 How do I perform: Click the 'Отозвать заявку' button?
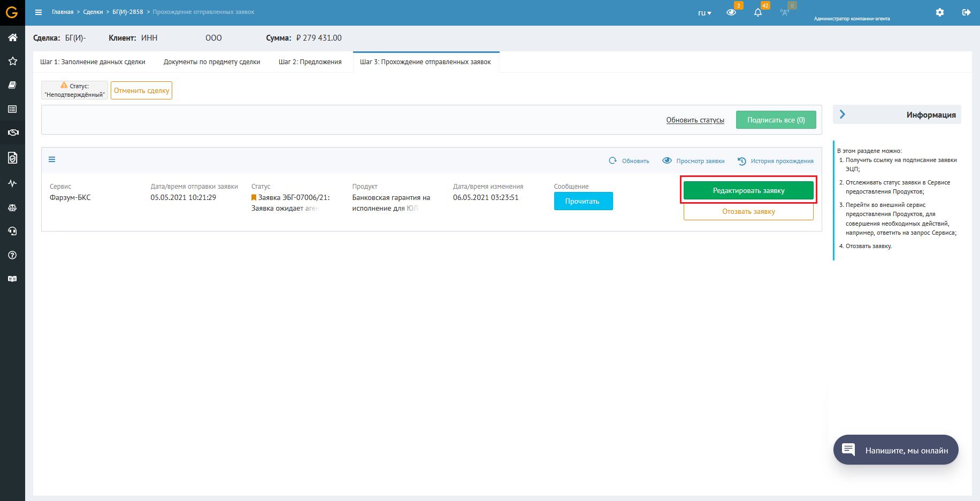[748, 212]
